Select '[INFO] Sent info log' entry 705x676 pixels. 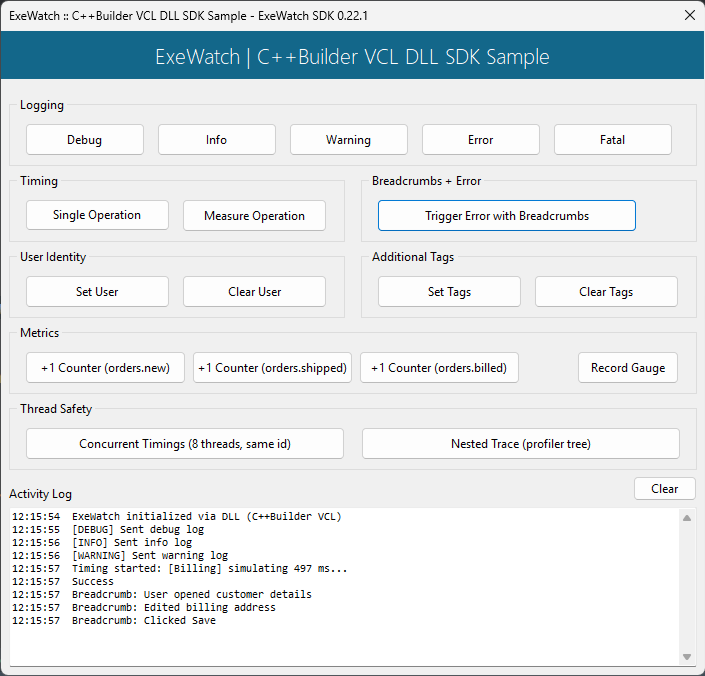(x=102, y=543)
